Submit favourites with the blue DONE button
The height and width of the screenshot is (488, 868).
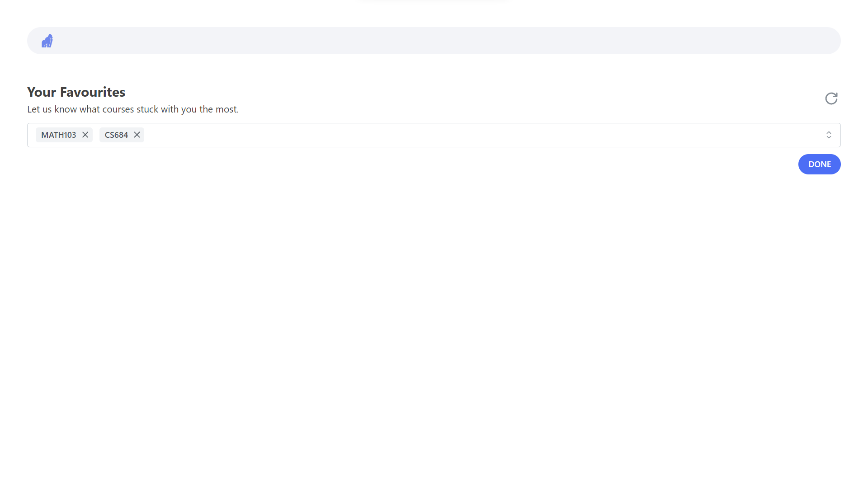point(819,164)
